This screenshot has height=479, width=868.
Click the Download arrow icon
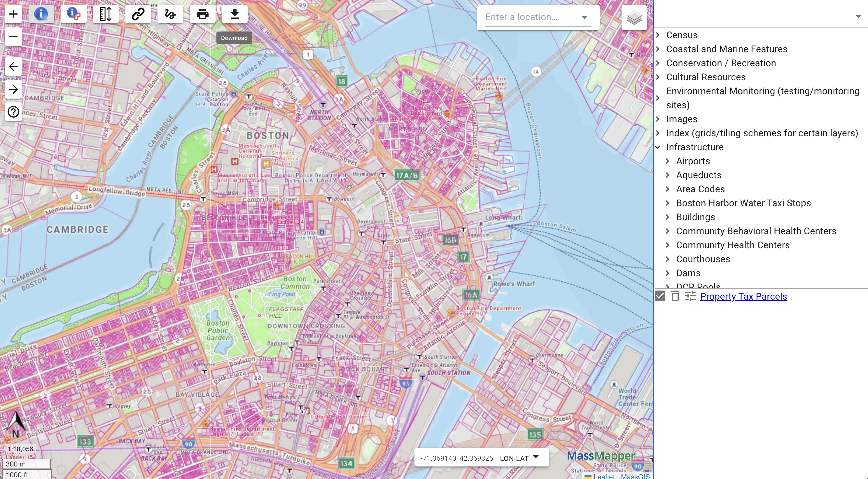(x=235, y=14)
